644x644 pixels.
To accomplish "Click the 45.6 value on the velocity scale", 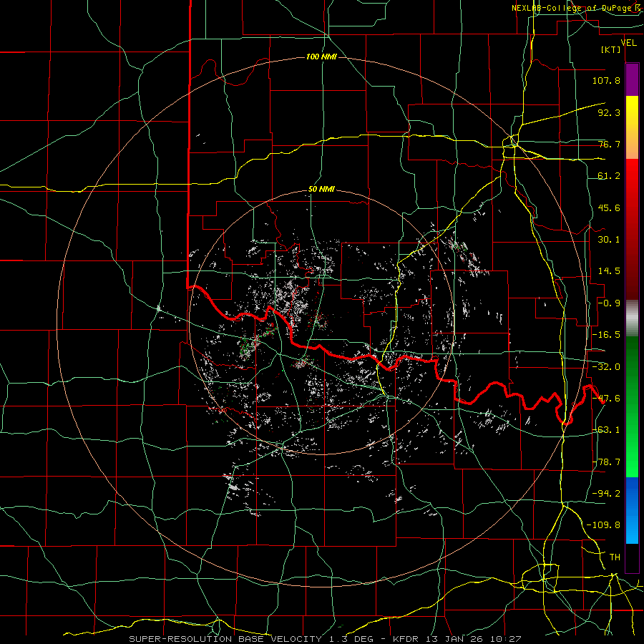I will [609, 208].
